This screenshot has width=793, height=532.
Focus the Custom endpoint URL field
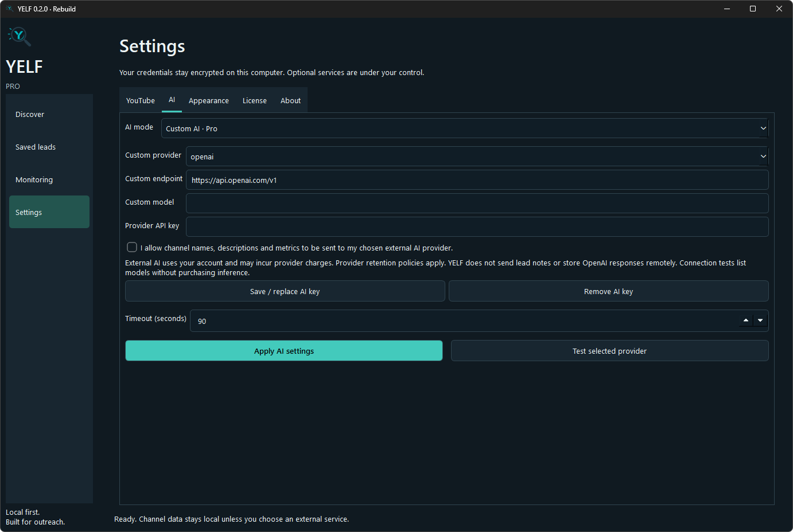click(477, 180)
